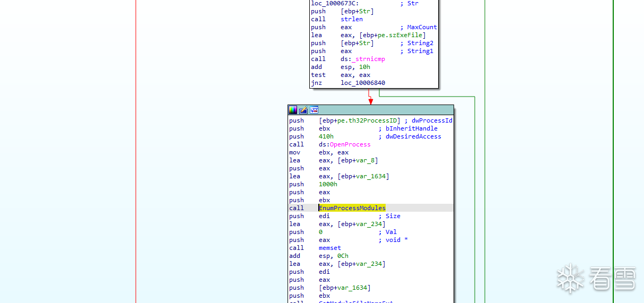644x303 pixels.
Task: Select the 410h access constant
Action: click(326, 136)
